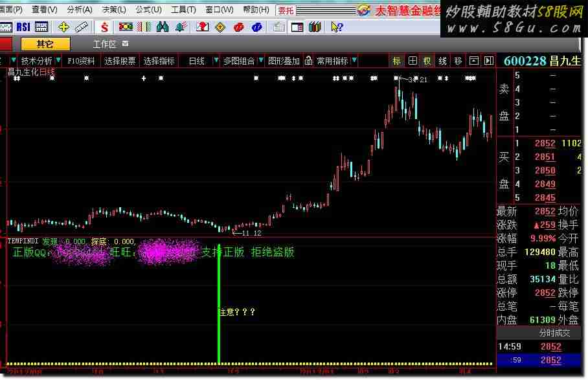The image size is (588, 380).
Task: Open the 决策(L) menu
Action: click(x=114, y=9)
